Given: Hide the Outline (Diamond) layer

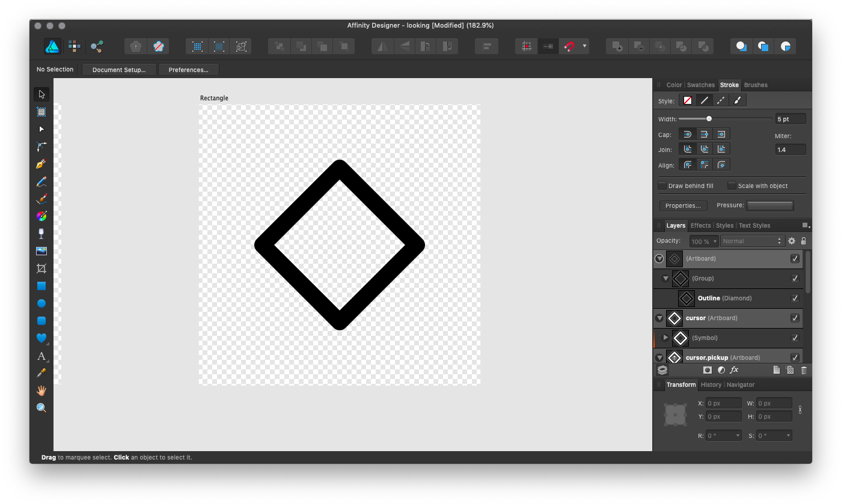Looking at the screenshot, I should tap(795, 298).
